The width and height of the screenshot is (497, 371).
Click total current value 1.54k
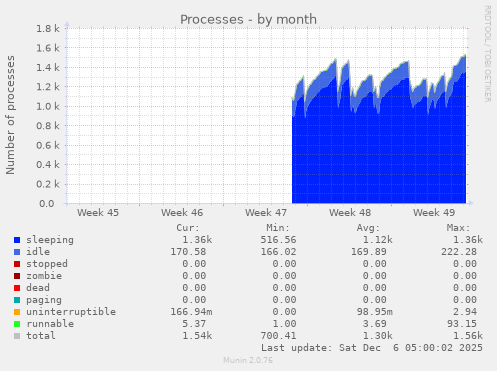[197, 336]
